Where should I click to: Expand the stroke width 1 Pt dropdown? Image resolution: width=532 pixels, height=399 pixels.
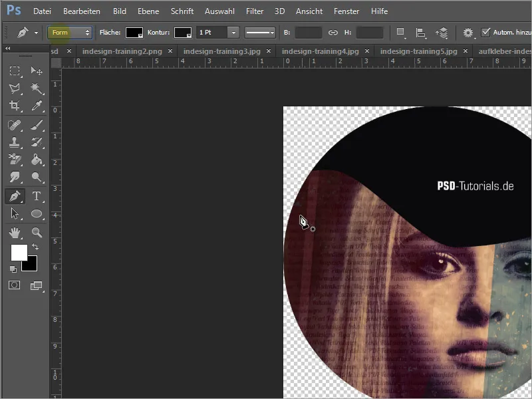pos(233,33)
